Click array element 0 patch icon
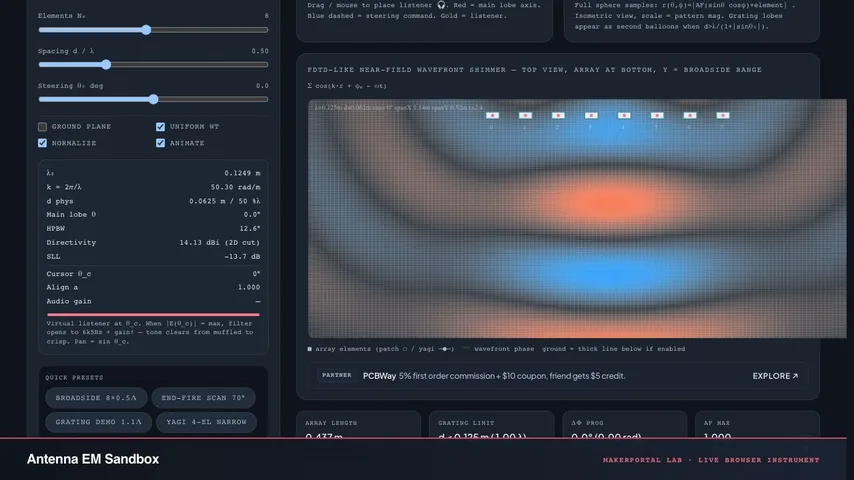The height and width of the screenshot is (480, 854). (492, 116)
